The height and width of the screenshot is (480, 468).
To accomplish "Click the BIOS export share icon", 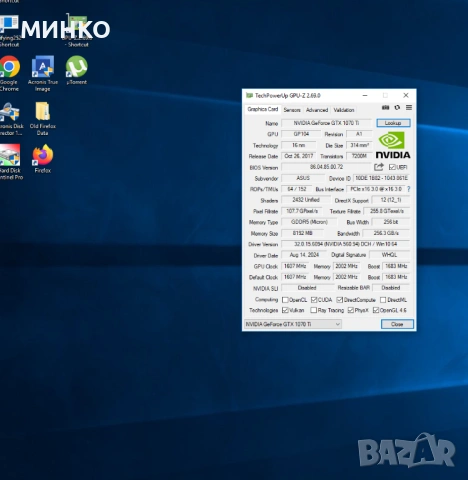I will point(379,167).
